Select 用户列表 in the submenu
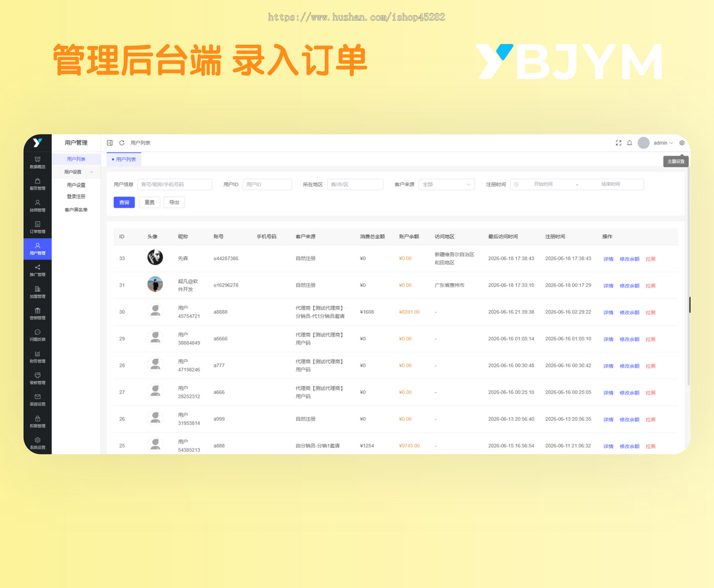Image resolution: width=714 pixels, height=588 pixels. [x=76, y=159]
